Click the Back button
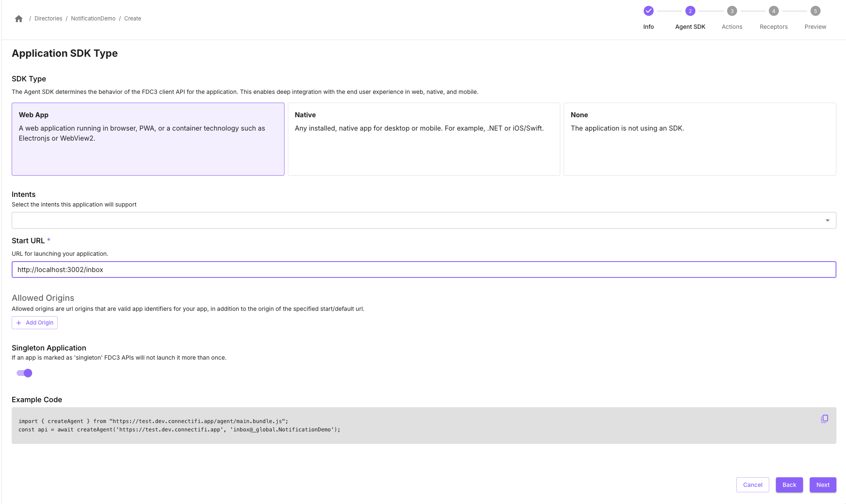This screenshot has height=504, width=846. point(789,485)
